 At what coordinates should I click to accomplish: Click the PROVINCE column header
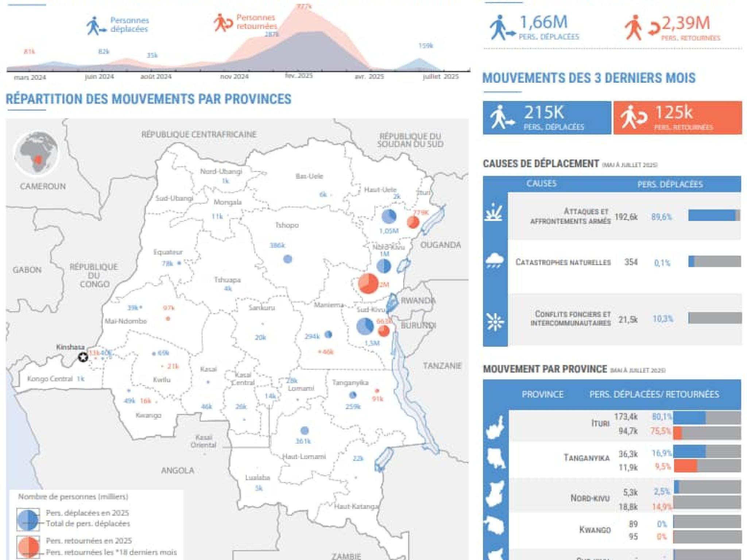coord(542,394)
